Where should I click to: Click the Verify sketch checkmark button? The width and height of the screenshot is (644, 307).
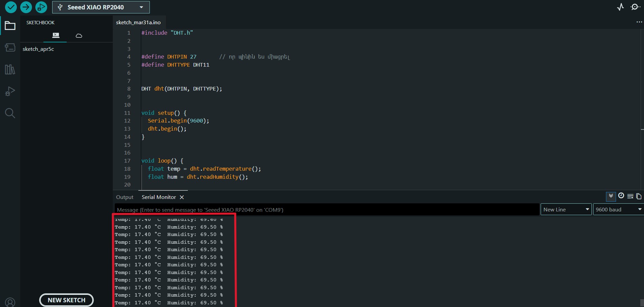click(11, 7)
